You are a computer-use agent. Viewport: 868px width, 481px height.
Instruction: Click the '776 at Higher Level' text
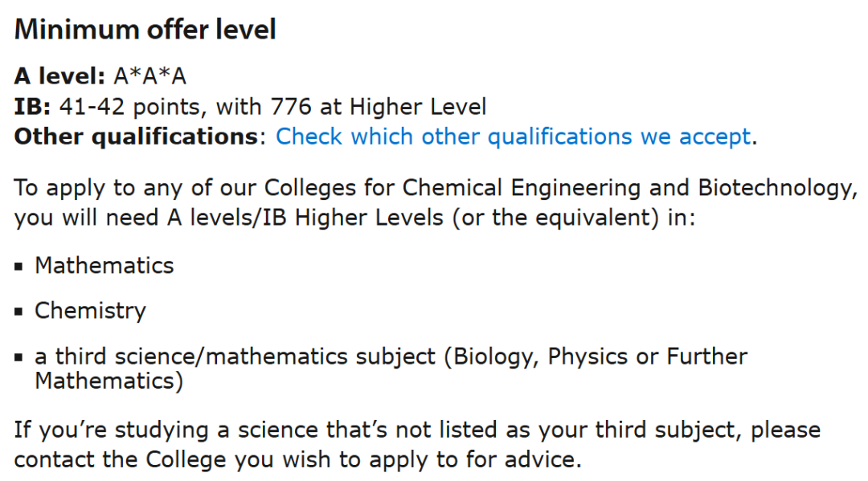(378, 106)
